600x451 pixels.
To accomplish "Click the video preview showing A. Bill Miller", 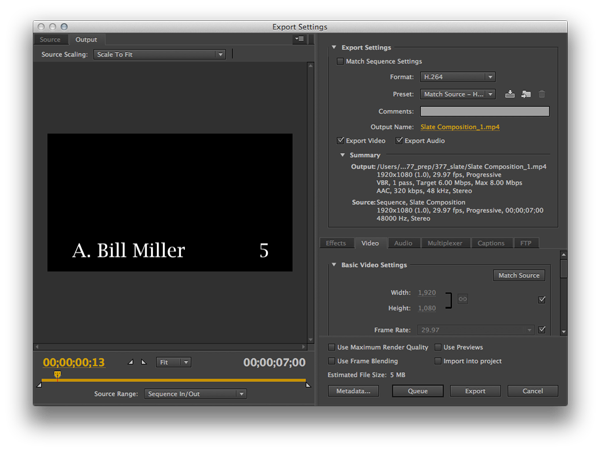I will [170, 202].
